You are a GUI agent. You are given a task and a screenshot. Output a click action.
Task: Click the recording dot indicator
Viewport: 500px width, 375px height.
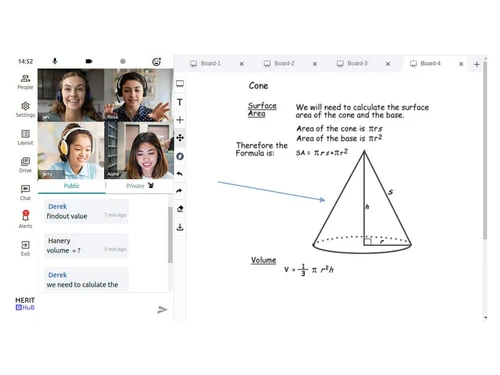coord(123,61)
